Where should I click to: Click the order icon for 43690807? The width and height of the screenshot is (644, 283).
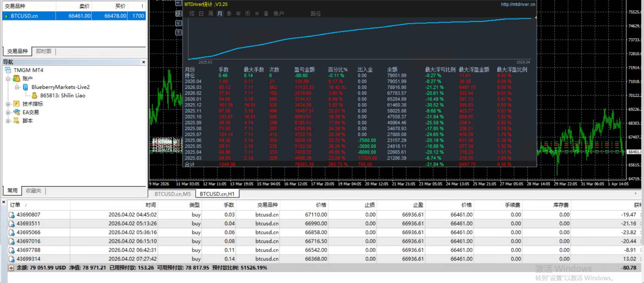(x=12, y=215)
